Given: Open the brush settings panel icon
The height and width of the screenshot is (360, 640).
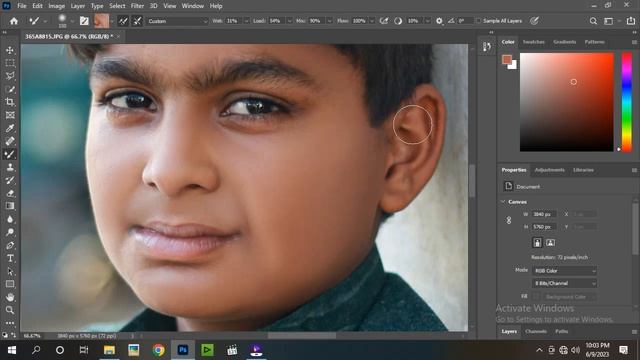Looking at the screenshot, I should coord(84,21).
